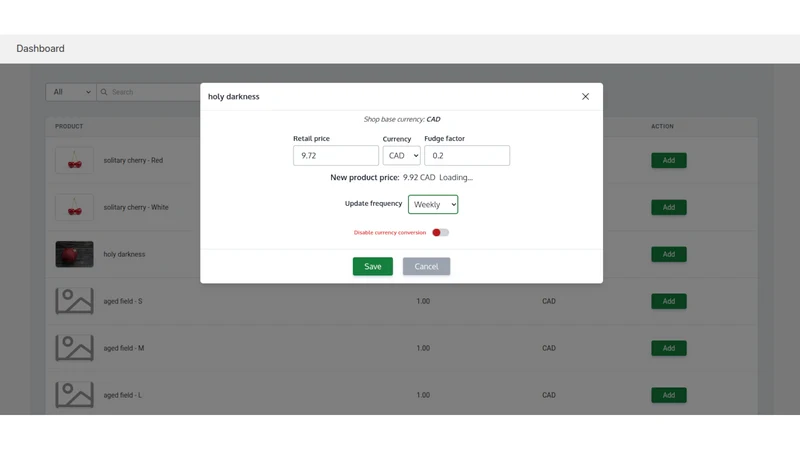Click the Dashboard heading
This screenshot has width=800, height=450.
[40, 48]
